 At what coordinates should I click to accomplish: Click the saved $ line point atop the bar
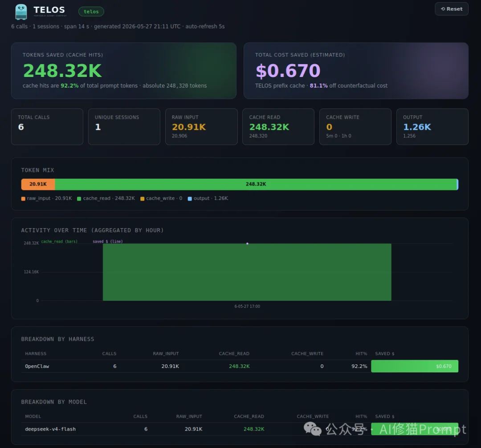[x=247, y=244]
